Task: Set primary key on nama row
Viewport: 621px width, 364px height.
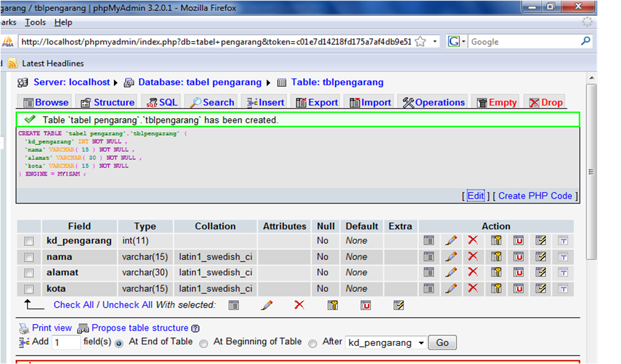Action: [496, 257]
